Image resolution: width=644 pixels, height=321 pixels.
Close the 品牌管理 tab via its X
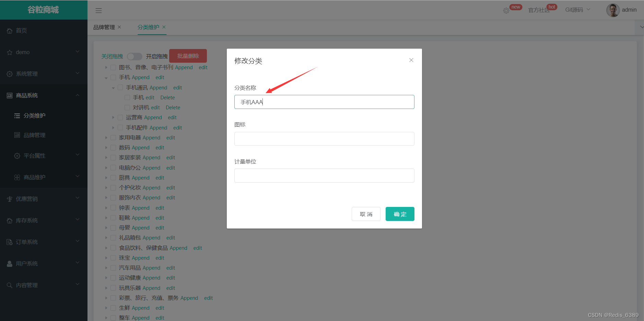coord(119,27)
